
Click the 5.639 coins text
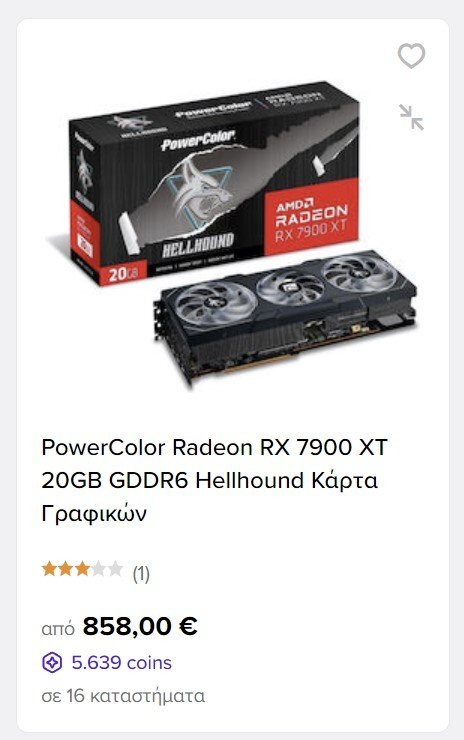coord(121,663)
